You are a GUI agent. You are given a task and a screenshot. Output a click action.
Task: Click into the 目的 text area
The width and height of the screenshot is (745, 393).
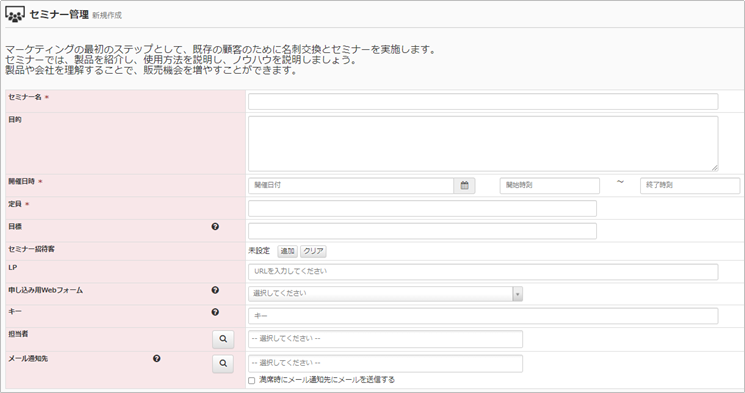tap(483, 144)
